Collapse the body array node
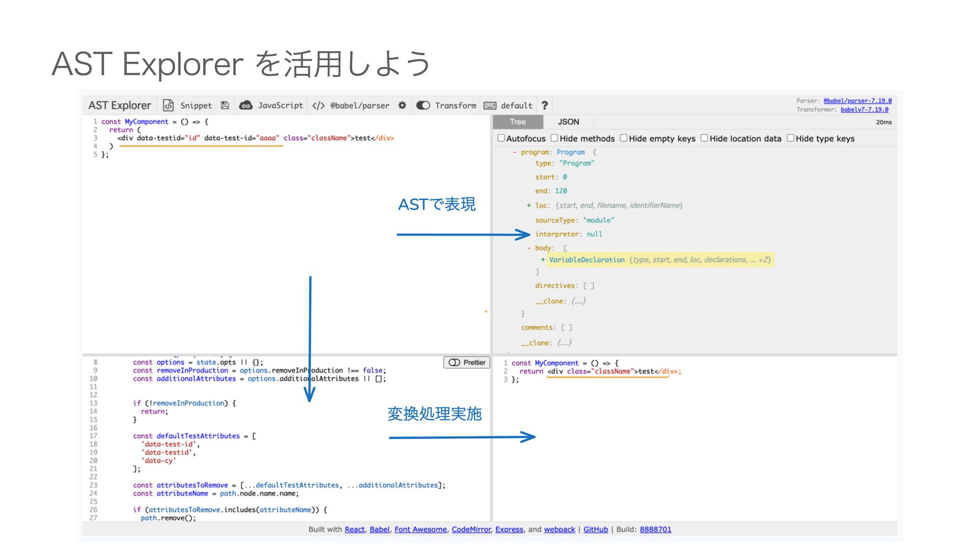Image resolution: width=980 pixels, height=551 pixels. (529, 248)
